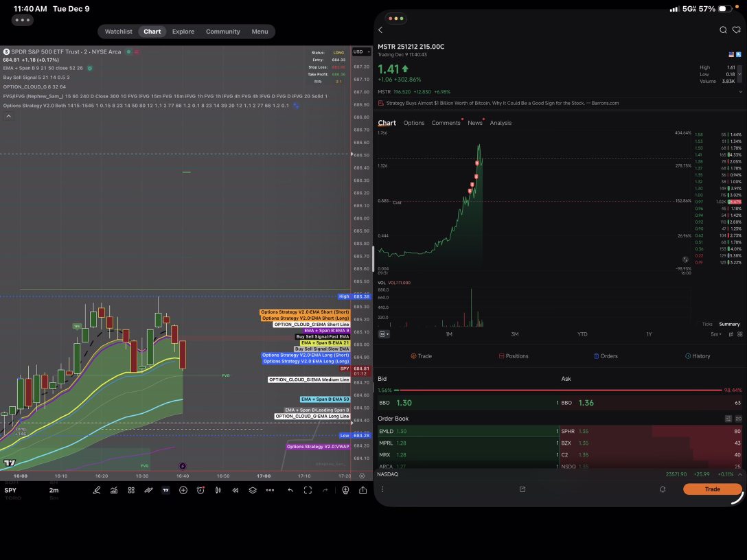Share the TradingView chart with share icon

363,490
